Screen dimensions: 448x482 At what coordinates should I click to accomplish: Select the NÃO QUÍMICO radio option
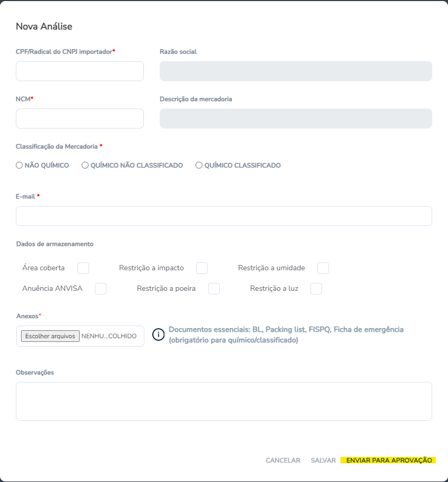coord(19,165)
